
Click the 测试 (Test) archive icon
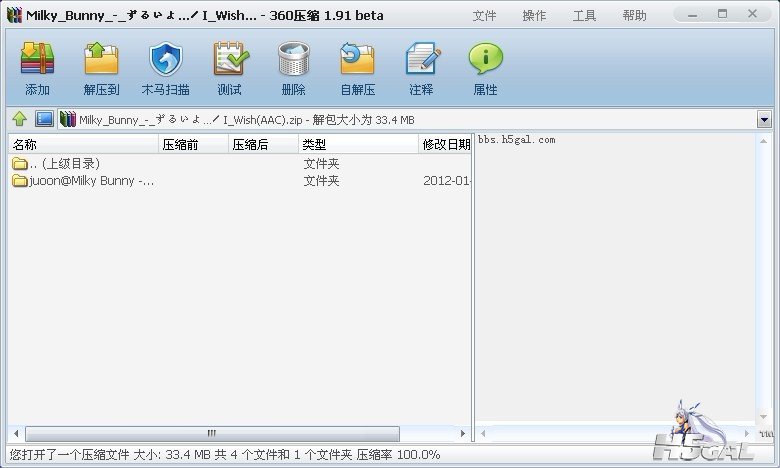pos(229,68)
